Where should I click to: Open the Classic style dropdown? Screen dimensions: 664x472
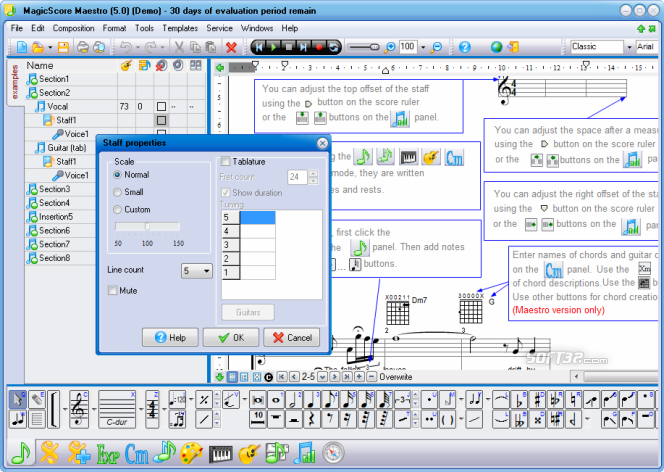click(x=629, y=47)
